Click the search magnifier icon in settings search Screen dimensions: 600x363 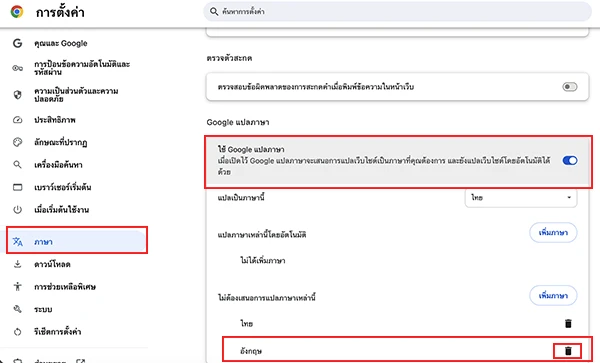(214, 11)
